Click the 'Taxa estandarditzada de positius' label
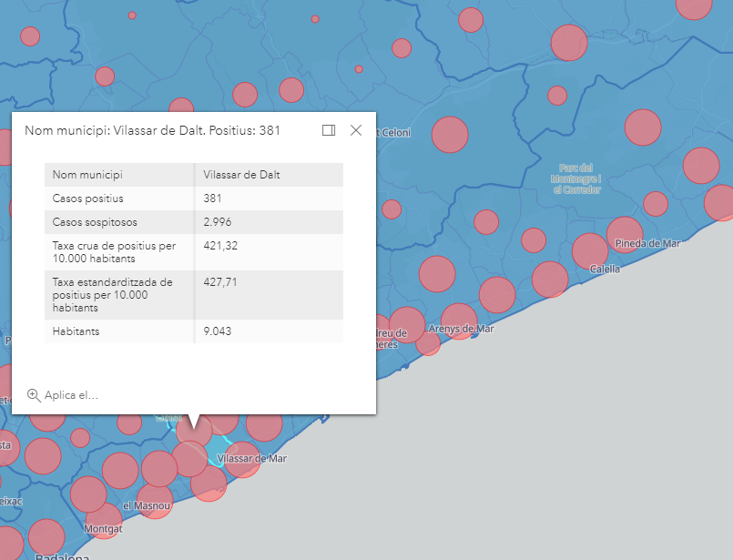The height and width of the screenshot is (560, 733). 112,295
